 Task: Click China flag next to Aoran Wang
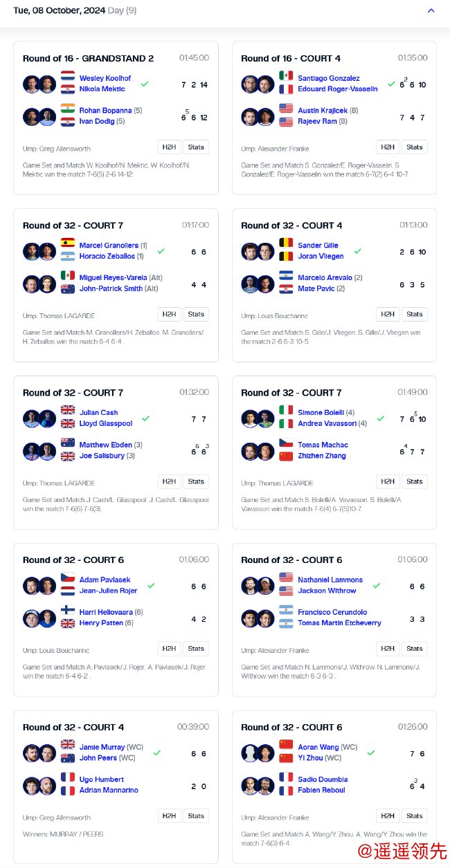pyautogui.click(x=286, y=746)
